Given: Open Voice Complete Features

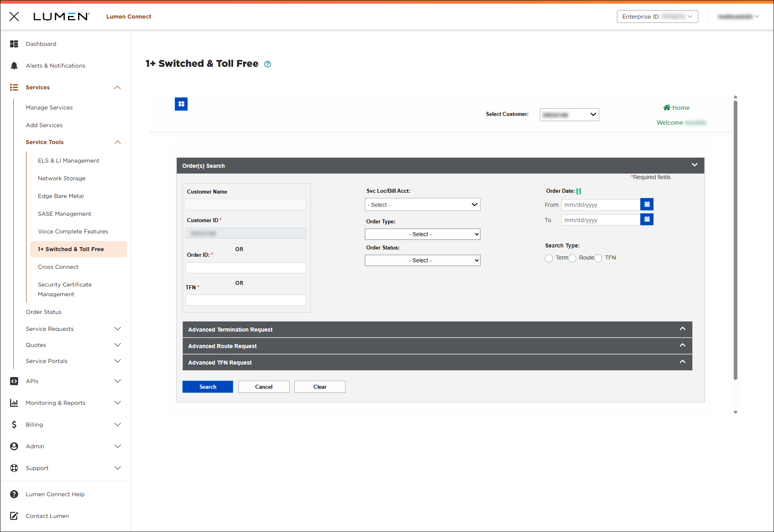Looking at the screenshot, I should pos(73,231).
